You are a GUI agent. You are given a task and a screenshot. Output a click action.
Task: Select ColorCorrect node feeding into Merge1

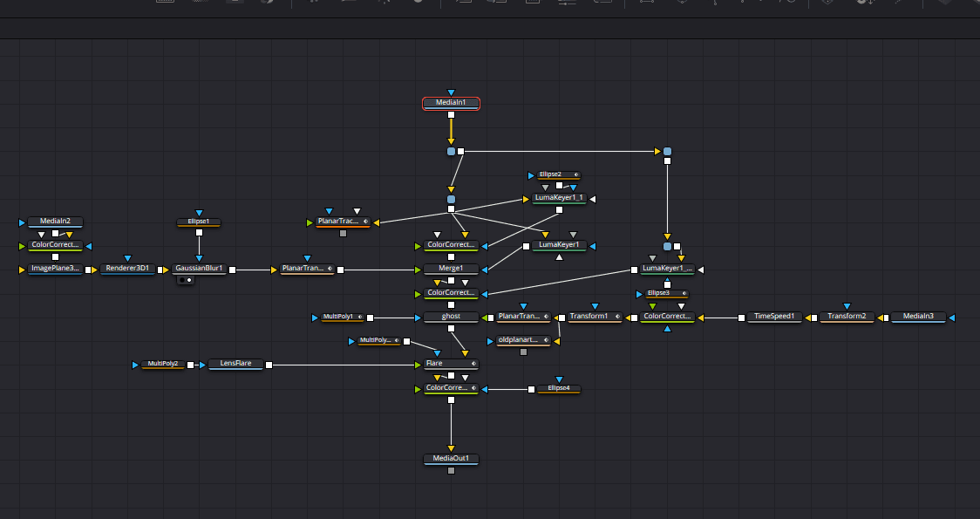(x=451, y=246)
